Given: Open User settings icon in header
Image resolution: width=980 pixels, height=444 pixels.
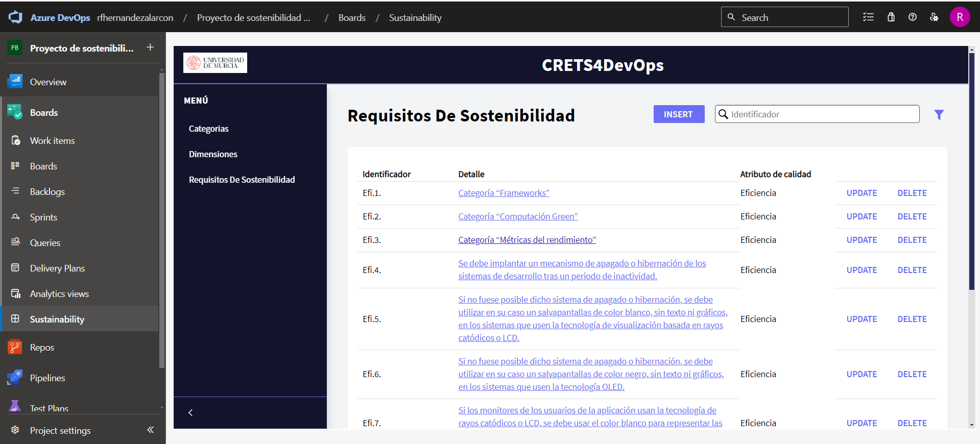Looking at the screenshot, I should tap(934, 17).
